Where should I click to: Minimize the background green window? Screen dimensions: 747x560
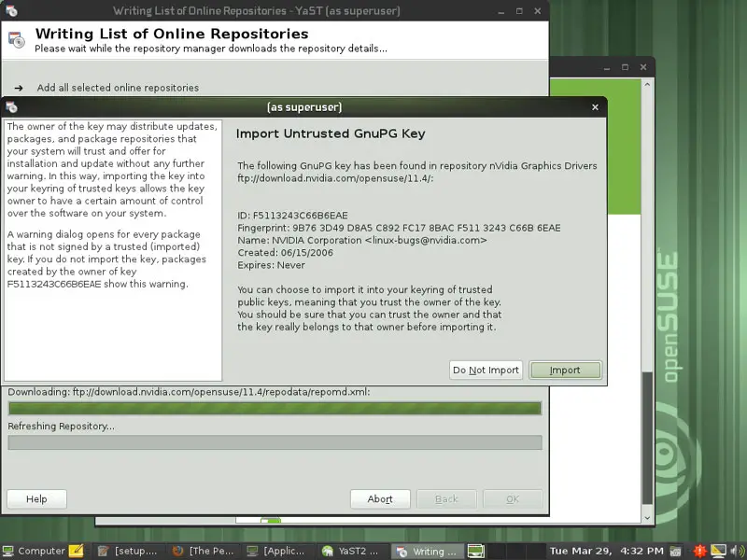click(x=606, y=68)
